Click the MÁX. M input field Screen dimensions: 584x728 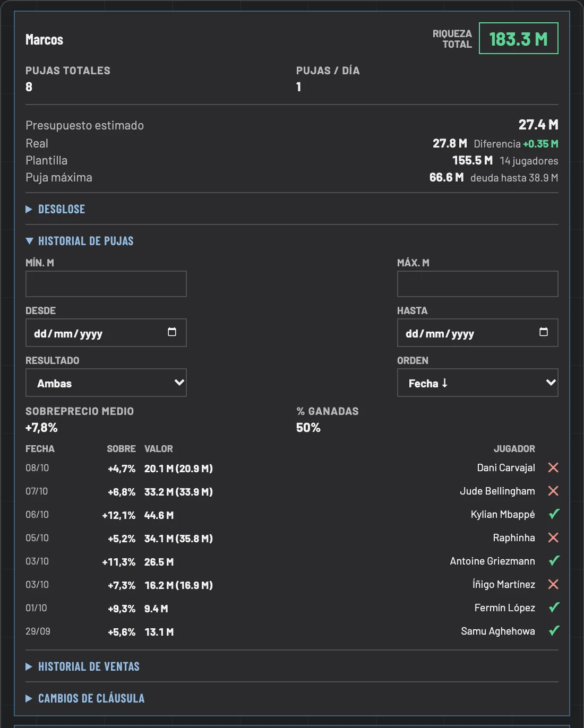click(x=478, y=284)
